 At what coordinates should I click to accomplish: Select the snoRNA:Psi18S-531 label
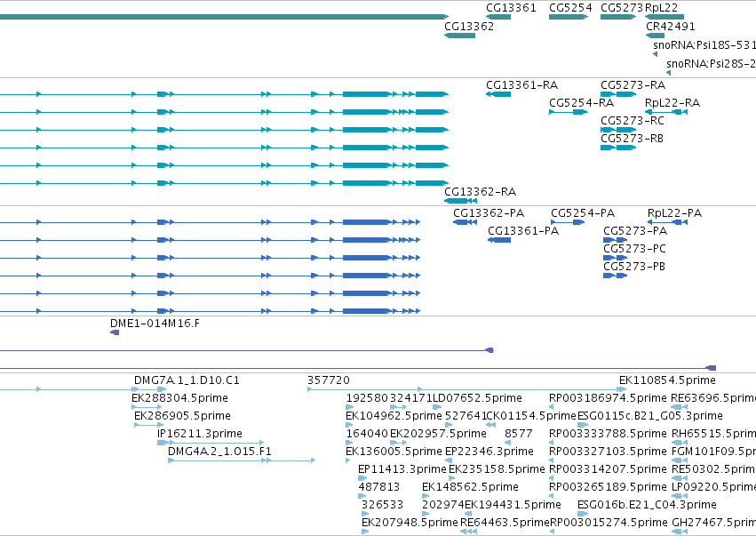point(704,44)
